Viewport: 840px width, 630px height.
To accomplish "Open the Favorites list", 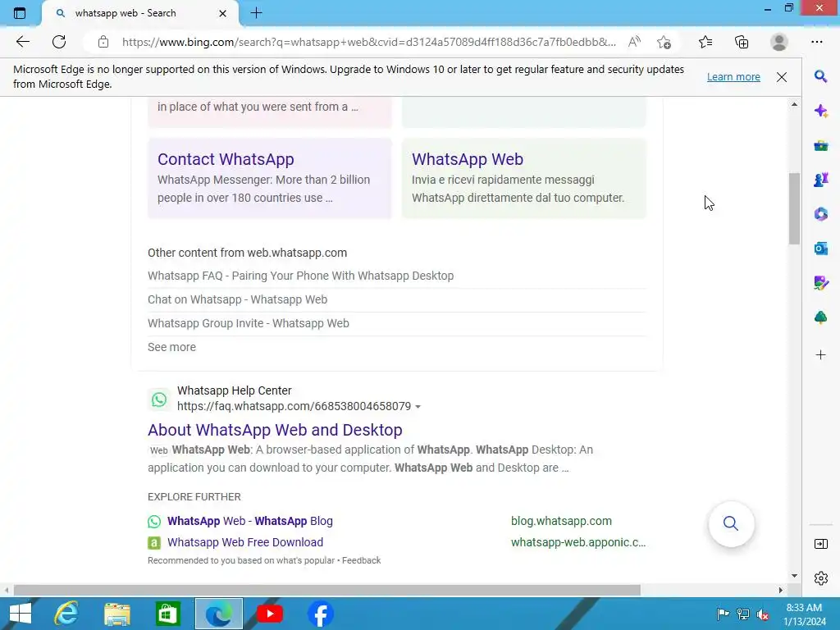I will [x=705, y=42].
